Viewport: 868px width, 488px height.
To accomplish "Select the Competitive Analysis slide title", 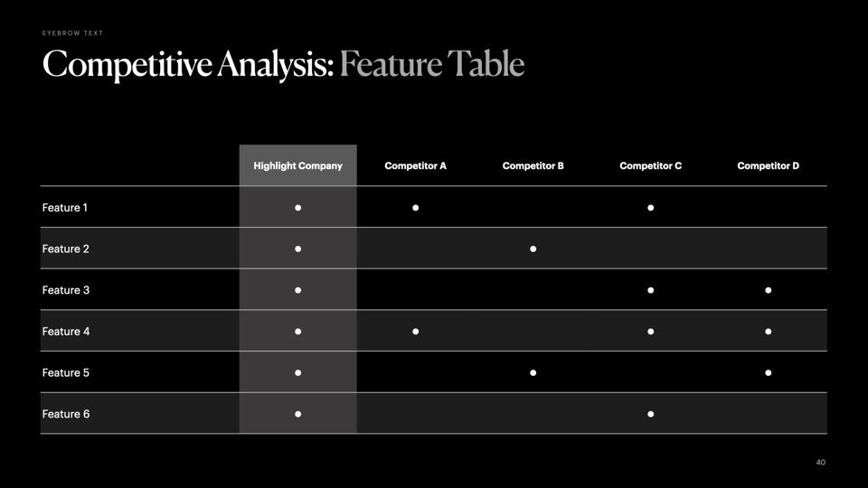I will (x=283, y=65).
